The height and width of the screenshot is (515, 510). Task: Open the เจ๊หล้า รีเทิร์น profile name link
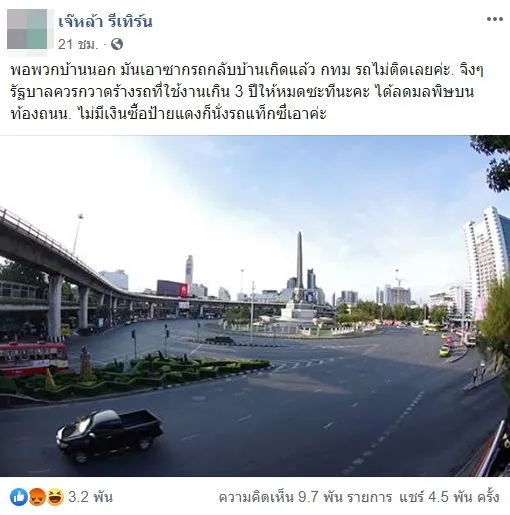click(x=105, y=21)
